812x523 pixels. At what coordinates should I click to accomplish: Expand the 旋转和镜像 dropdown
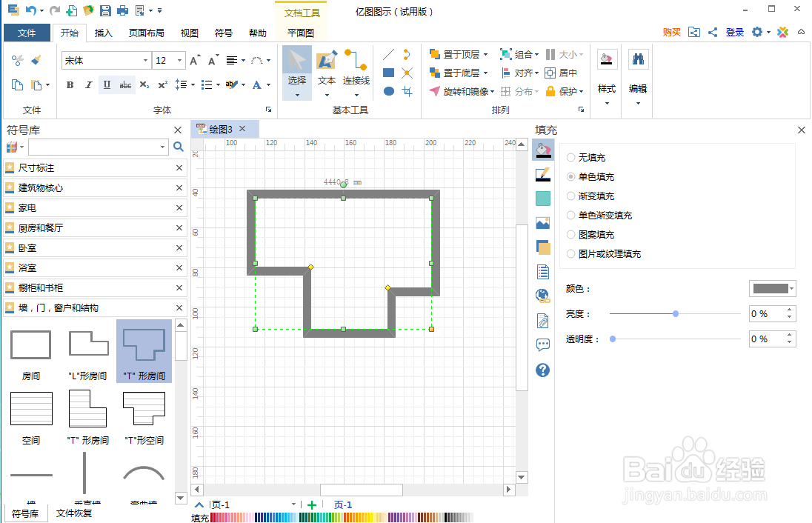492,92
